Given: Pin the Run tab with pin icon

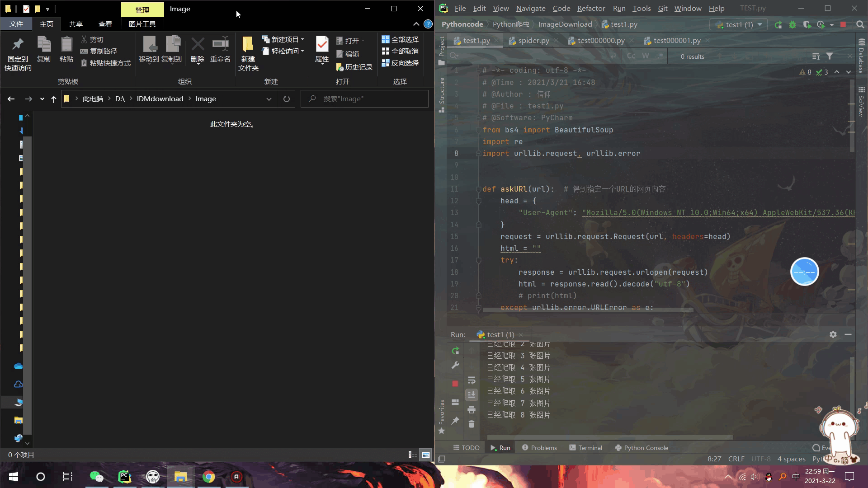Looking at the screenshot, I should [455, 420].
